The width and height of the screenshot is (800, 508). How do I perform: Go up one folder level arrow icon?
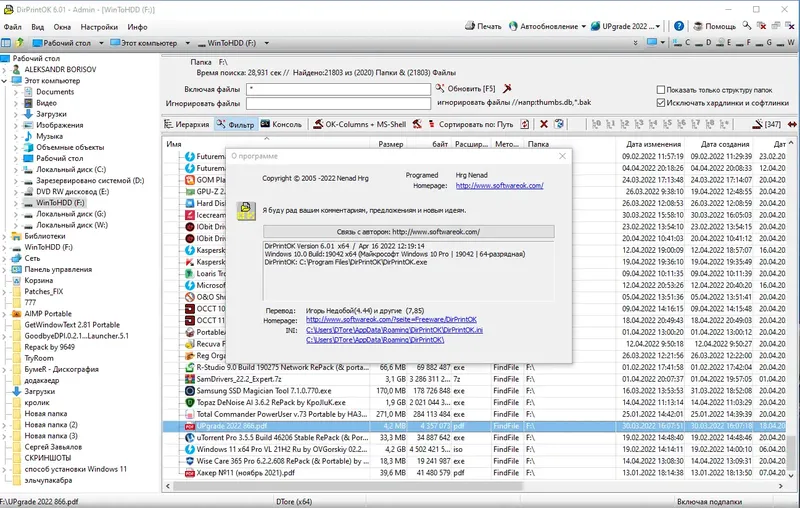point(19,42)
